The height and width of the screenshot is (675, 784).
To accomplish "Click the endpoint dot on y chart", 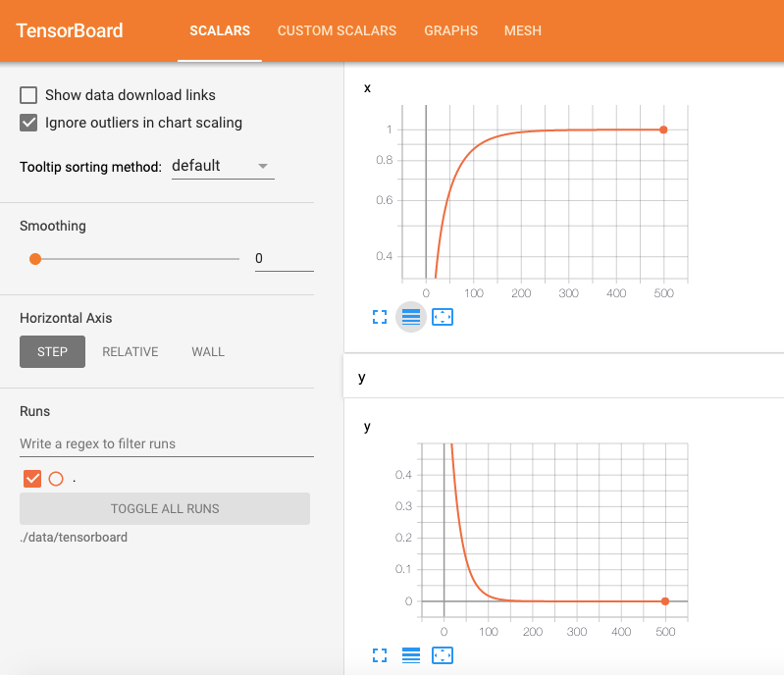I will (x=665, y=601).
